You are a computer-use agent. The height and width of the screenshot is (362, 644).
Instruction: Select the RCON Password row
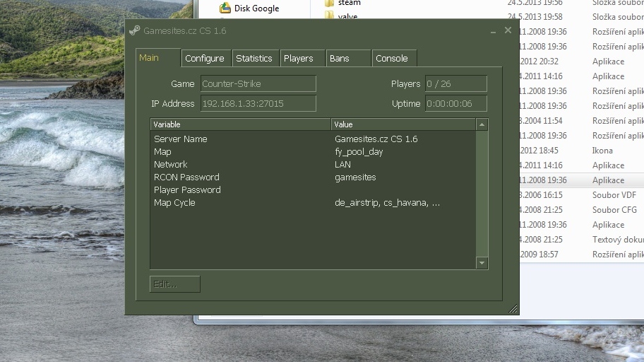click(186, 177)
